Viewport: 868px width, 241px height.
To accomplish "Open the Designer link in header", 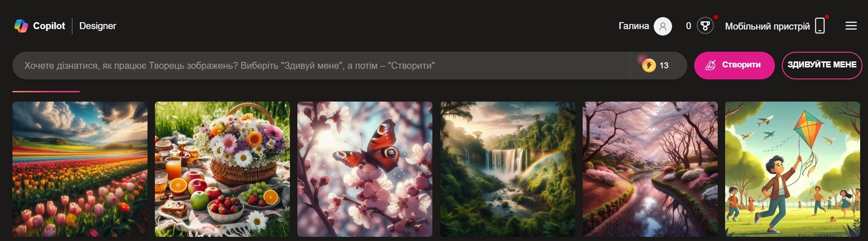I will (x=98, y=26).
